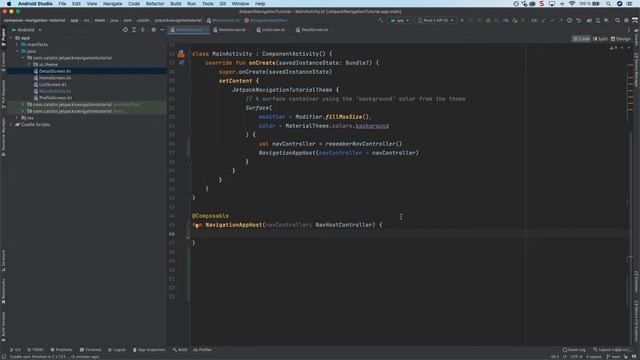Viewport: 640px width, 360px height.
Task: Open the Android project view dropdown
Action: tap(27, 30)
